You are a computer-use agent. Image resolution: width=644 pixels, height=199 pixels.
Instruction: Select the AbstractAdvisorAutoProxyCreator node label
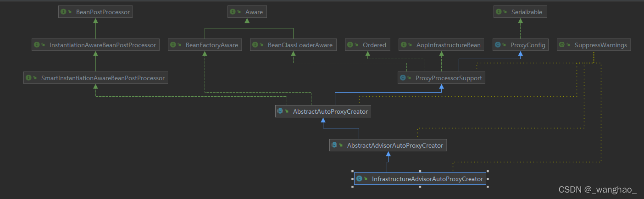[395, 145]
